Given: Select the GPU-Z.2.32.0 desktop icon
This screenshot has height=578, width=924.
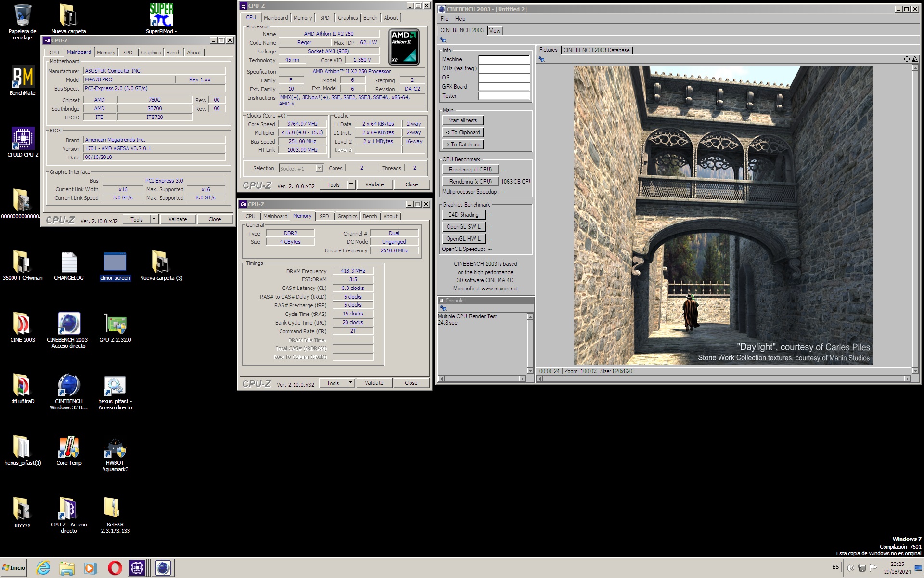Looking at the screenshot, I should pyautogui.click(x=115, y=327).
